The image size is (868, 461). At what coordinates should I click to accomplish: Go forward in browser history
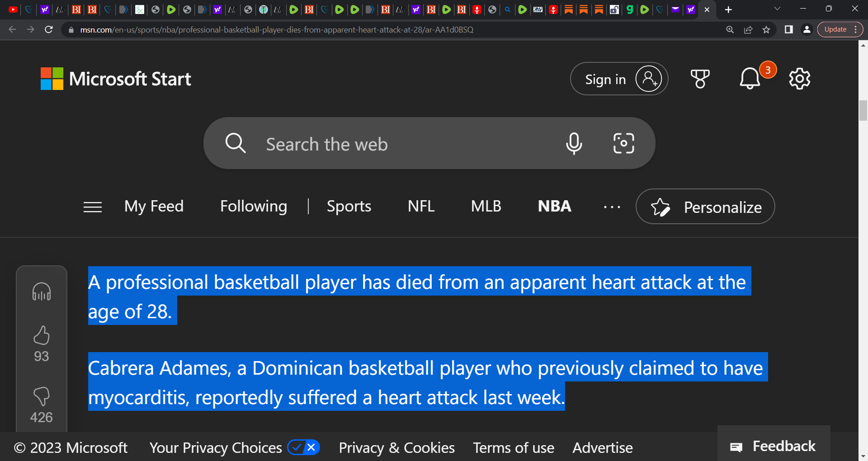[30, 29]
